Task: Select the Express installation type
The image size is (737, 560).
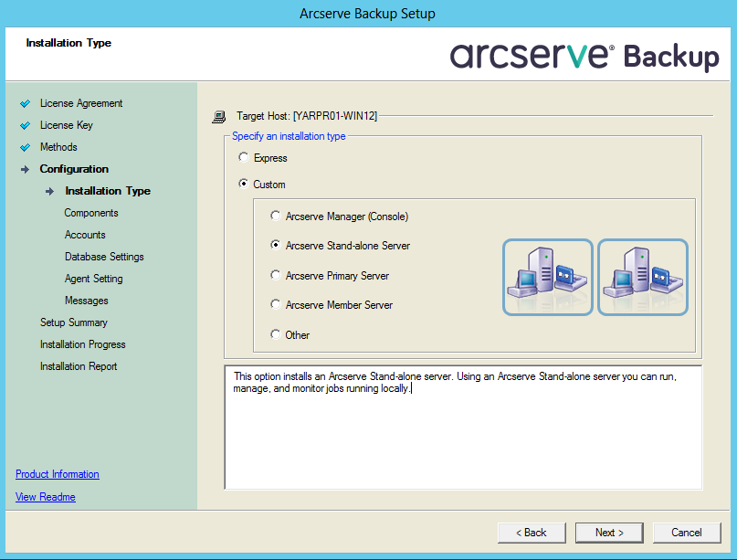Action: [x=243, y=157]
